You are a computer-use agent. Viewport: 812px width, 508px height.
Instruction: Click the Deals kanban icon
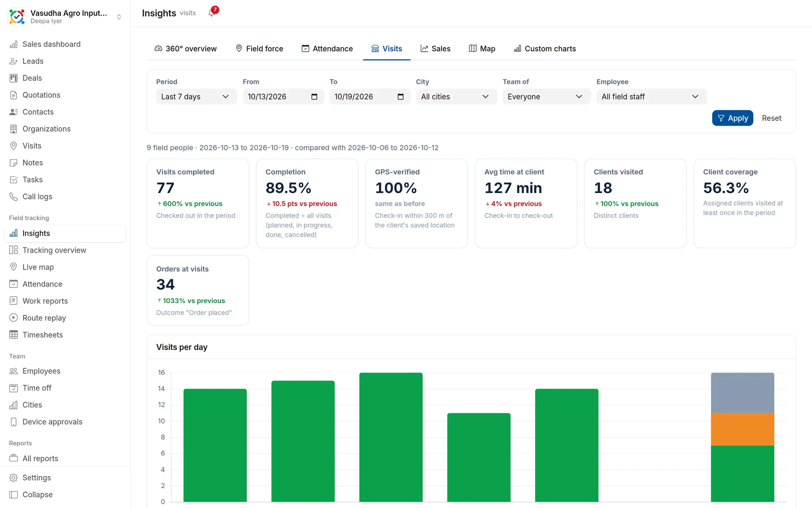(14, 78)
